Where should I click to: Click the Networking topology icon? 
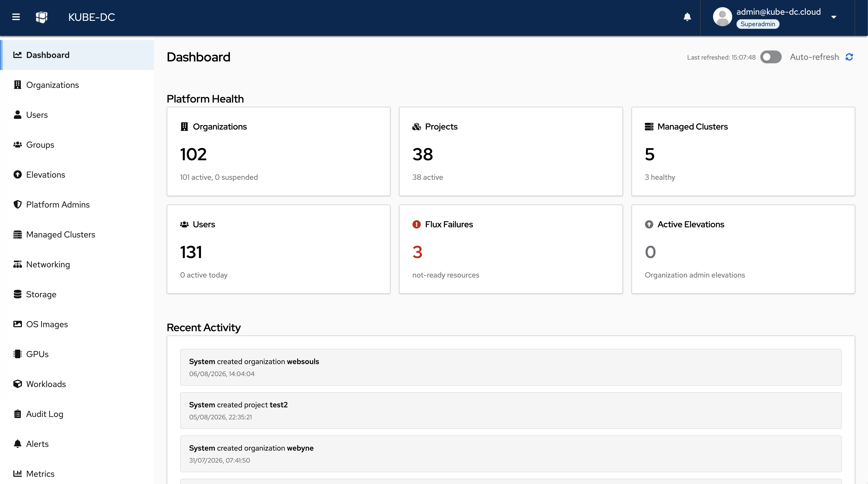pos(18,264)
